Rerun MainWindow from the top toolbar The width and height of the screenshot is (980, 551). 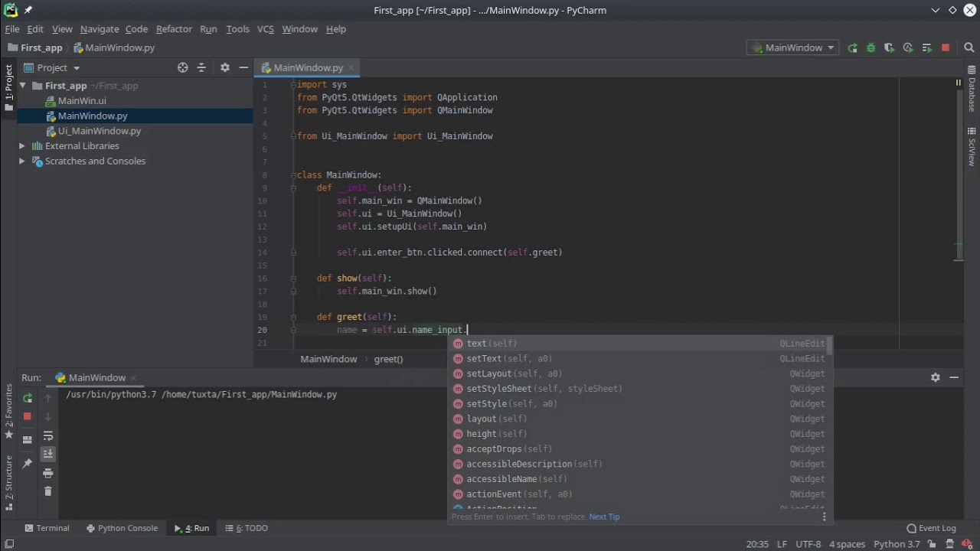tap(852, 47)
